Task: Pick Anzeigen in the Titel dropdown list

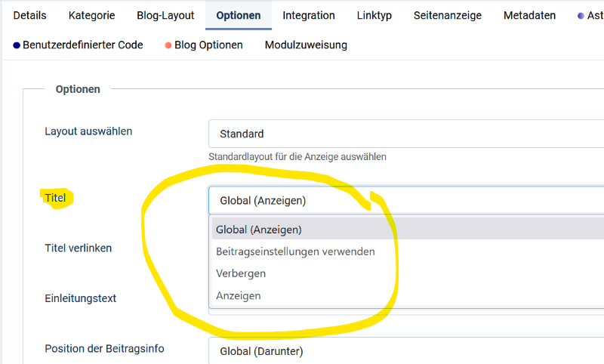Action: [408, 296]
